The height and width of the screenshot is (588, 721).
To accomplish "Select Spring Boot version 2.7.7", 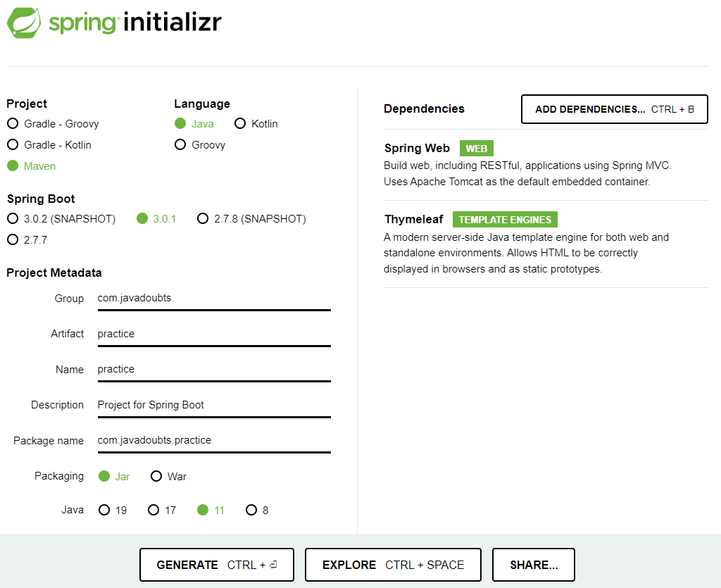I will (13, 240).
